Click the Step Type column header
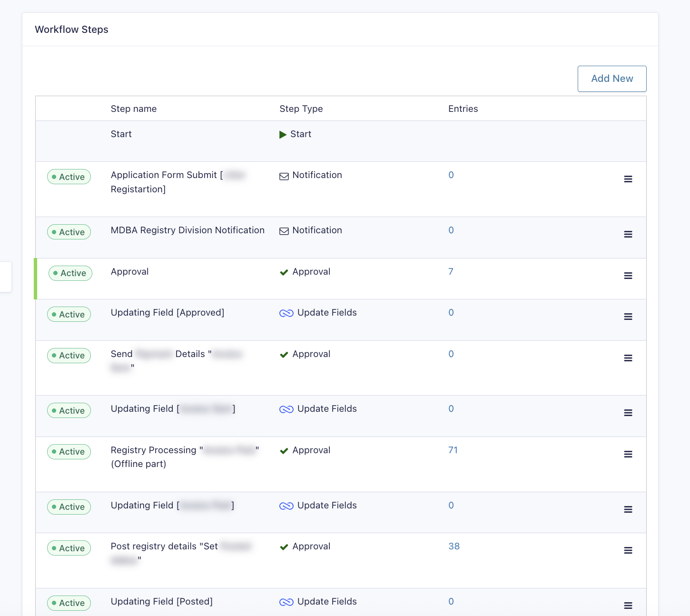690x616 pixels. 301,109
